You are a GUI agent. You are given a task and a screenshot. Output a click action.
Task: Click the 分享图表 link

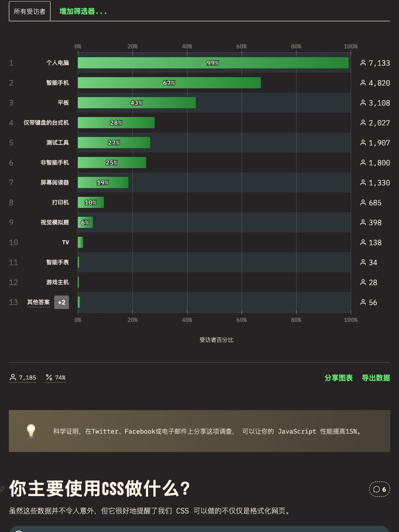(338, 378)
